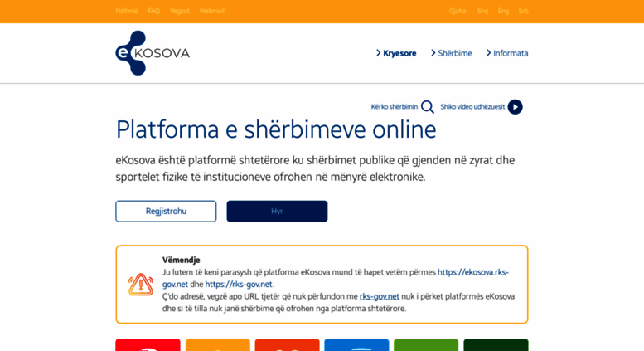Open https://ekosova.rks-gov.net link
This screenshot has height=351, width=644.
(472, 272)
